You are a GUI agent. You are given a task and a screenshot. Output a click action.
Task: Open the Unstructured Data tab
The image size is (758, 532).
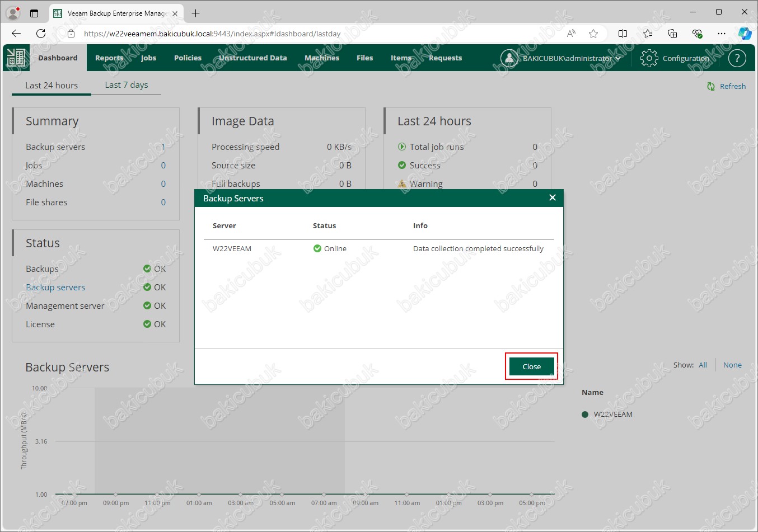point(252,58)
